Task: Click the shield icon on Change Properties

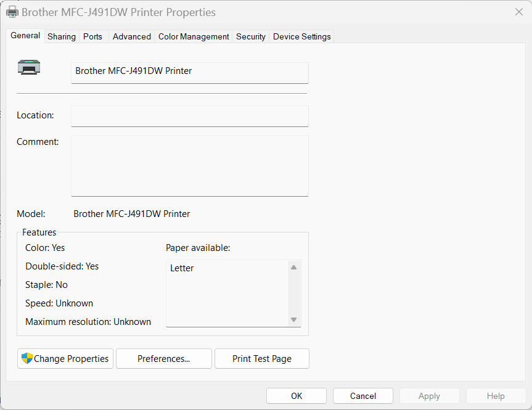Action: point(27,358)
